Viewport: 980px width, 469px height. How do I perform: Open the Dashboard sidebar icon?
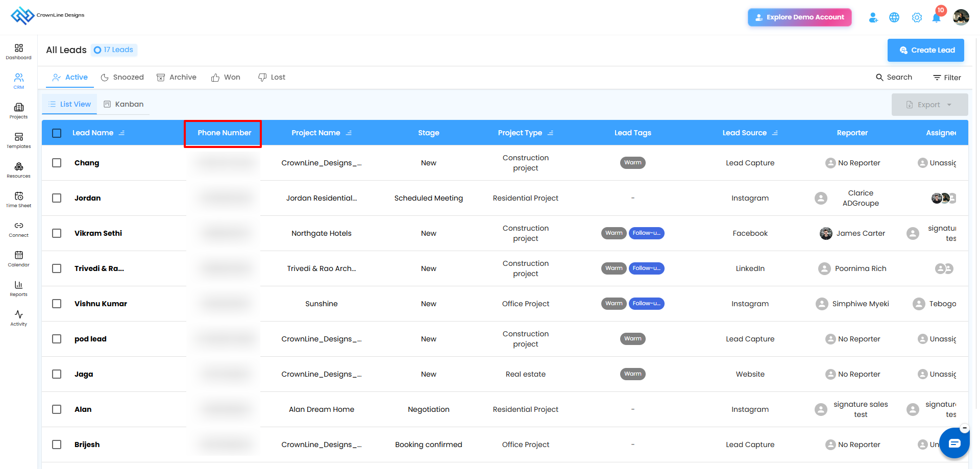(18, 52)
